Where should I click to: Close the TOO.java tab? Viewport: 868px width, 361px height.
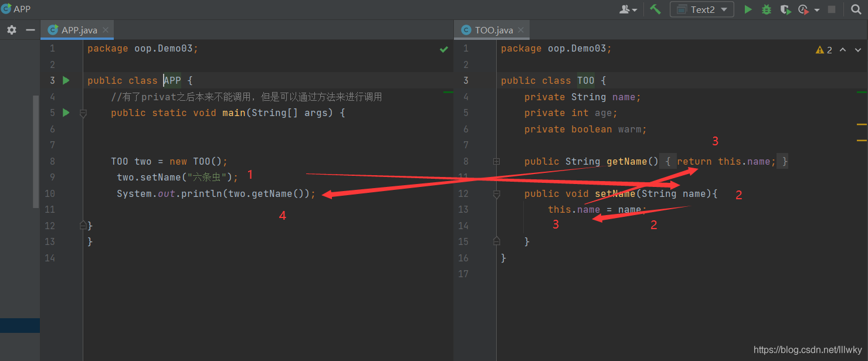coord(521,30)
